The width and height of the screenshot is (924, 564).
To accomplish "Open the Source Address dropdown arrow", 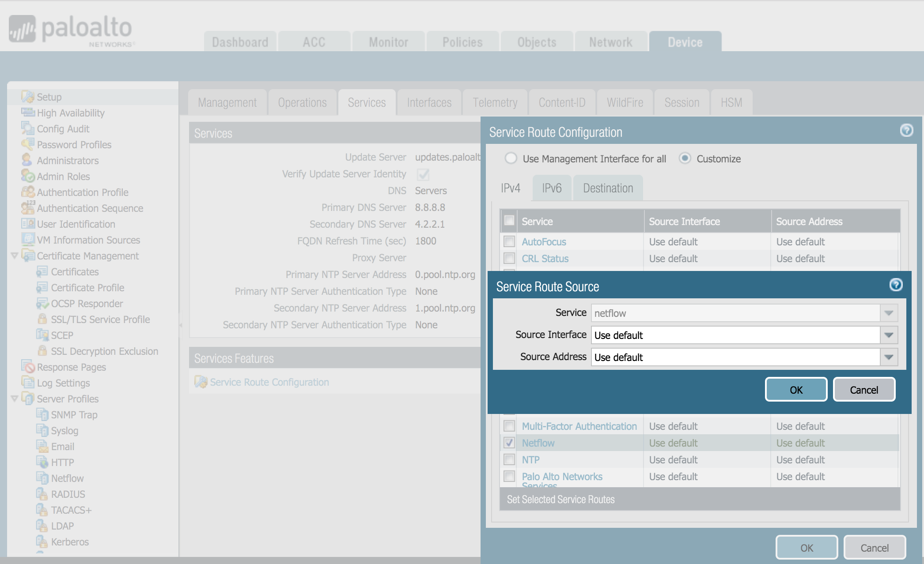I will tap(889, 357).
